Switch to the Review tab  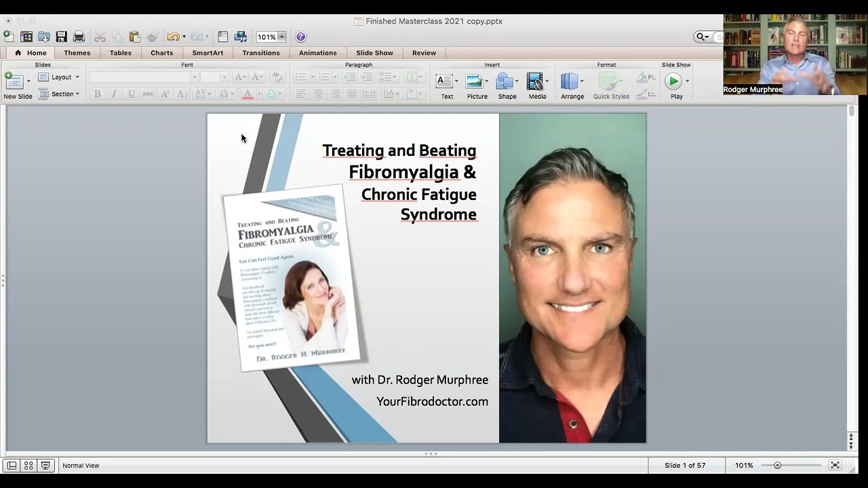click(424, 53)
